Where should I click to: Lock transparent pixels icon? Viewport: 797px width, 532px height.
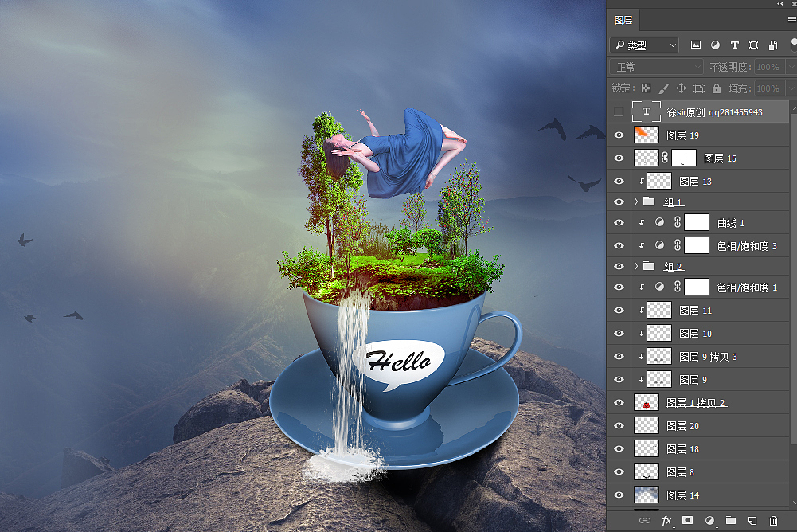646,88
